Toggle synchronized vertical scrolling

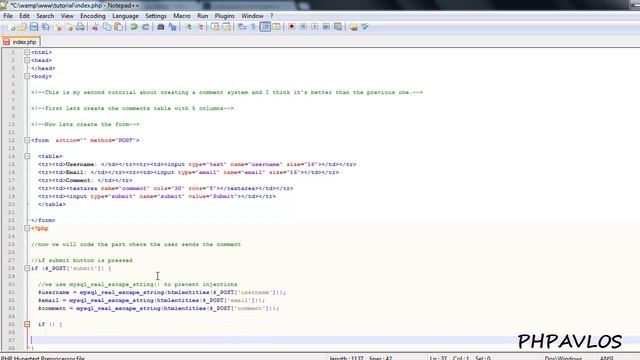pos(215,27)
